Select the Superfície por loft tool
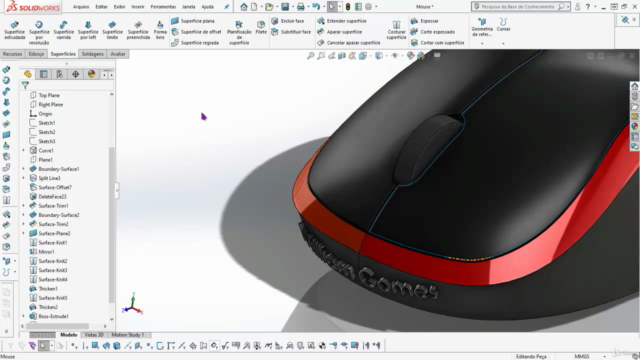 click(88, 30)
